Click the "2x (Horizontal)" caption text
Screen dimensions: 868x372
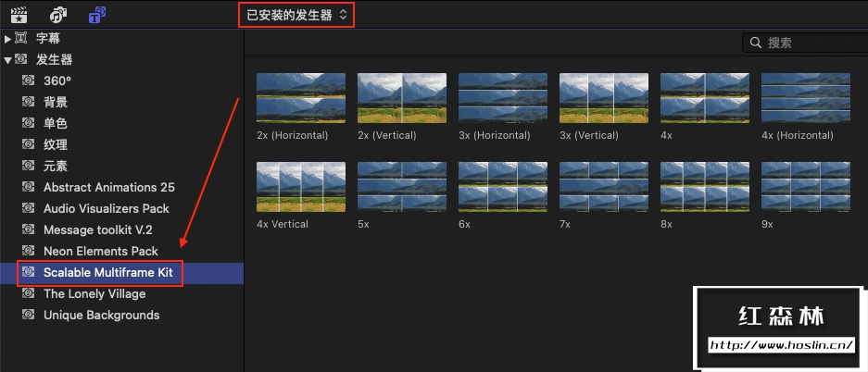coord(293,135)
